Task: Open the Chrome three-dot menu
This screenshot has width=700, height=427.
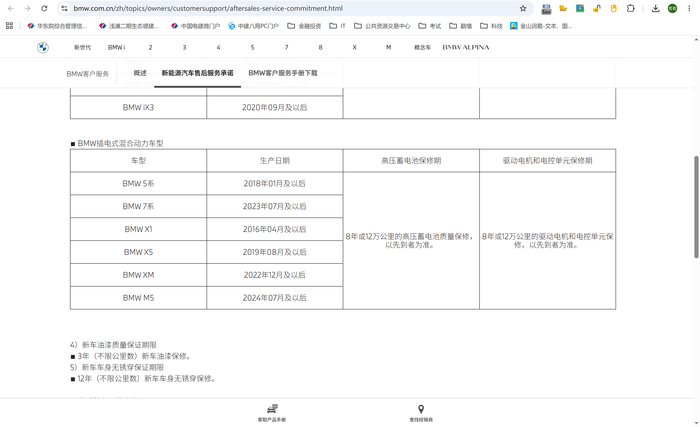Action: point(689,8)
